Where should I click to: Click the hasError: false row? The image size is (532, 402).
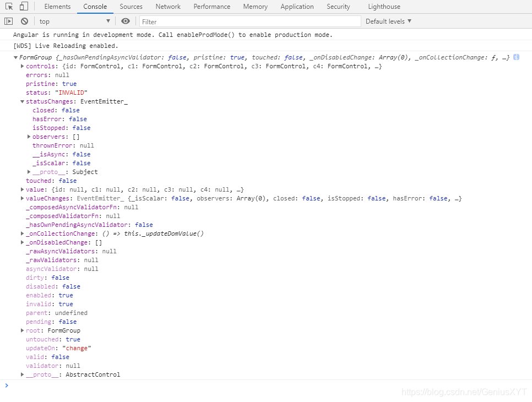59,119
